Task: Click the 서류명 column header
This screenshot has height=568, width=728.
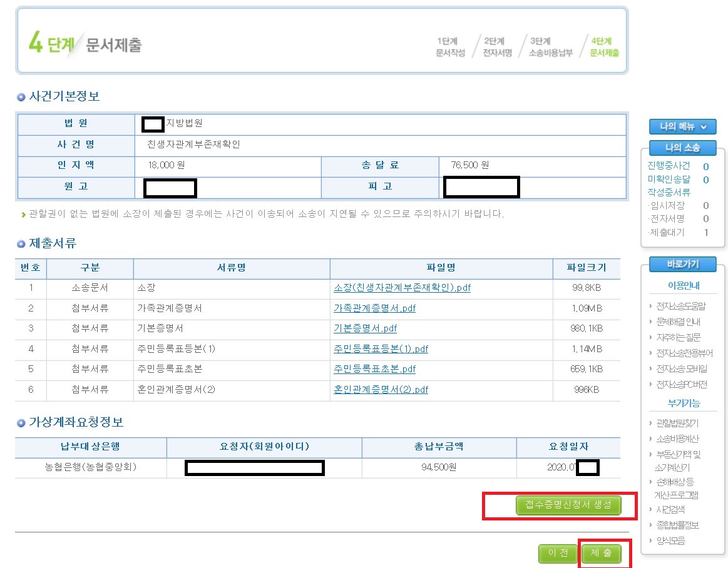Action: (232, 268)
